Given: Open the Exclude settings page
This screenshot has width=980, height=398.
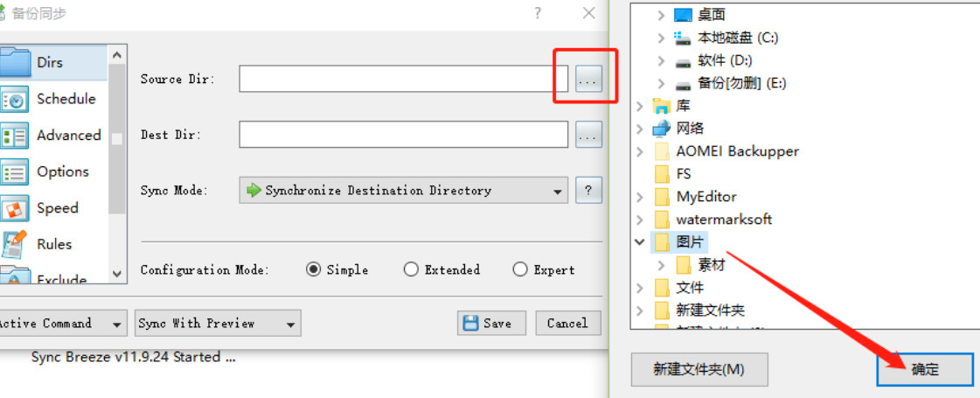Looking at the screenshot, I should pyautogui.click(x=53, y=276).
